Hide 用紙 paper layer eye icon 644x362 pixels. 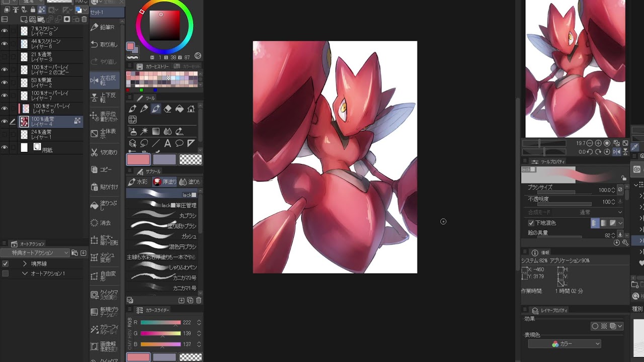coord(5,147)
